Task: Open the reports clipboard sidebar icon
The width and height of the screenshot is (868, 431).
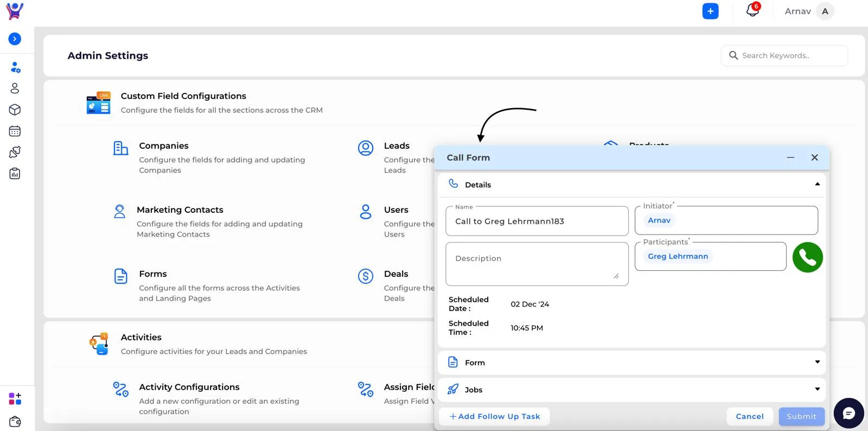Action: click(x=15, y=174)
